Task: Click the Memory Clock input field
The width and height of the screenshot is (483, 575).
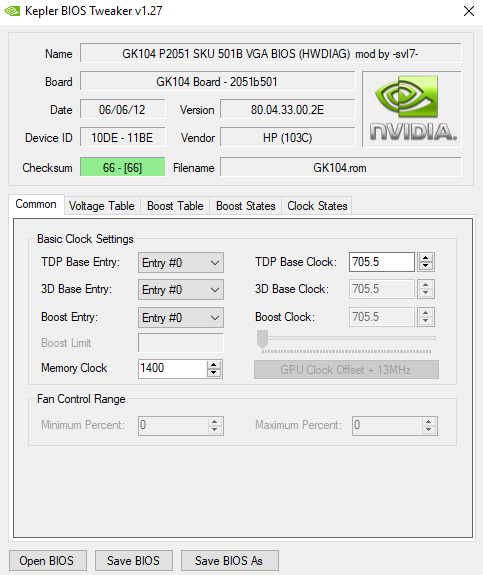Action: point(172,369)
